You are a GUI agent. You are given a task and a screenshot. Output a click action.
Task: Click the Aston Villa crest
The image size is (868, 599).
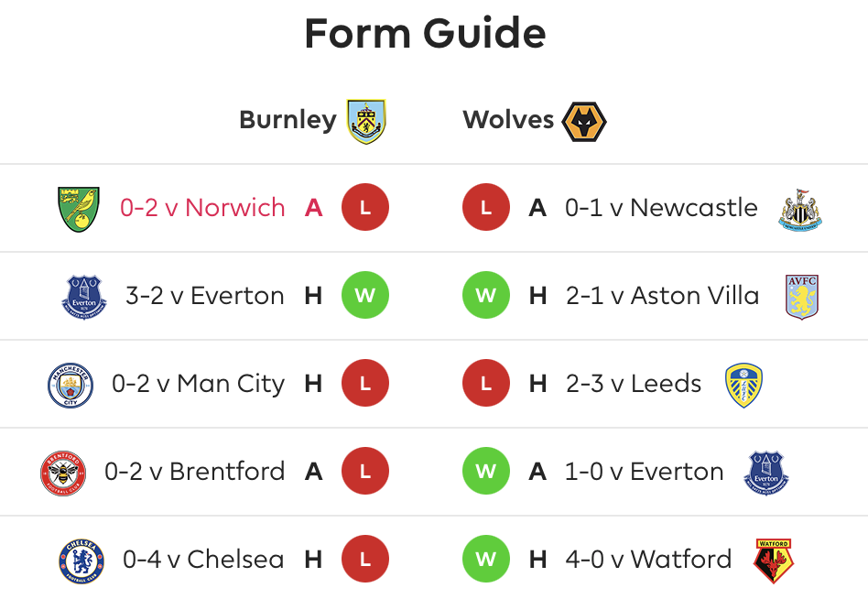[801, 298]
